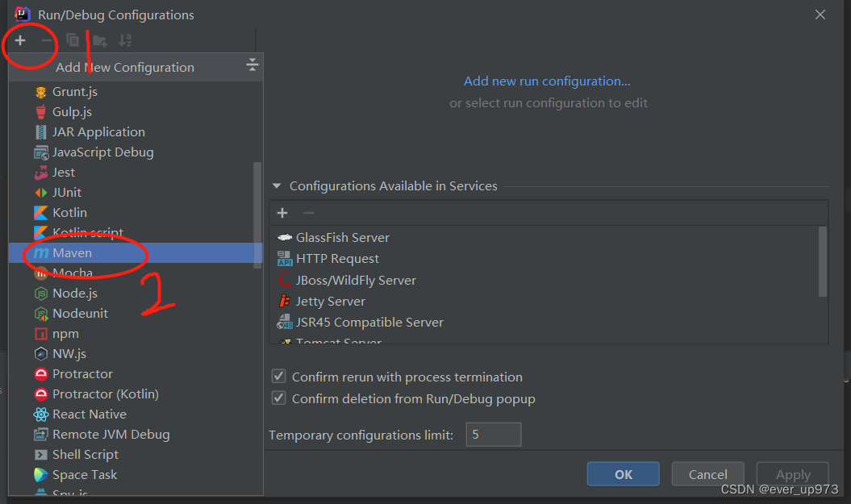Click the Add New Configuration plus icon
The width and height of the screenshot is (851, 504).
coord(20,40)
